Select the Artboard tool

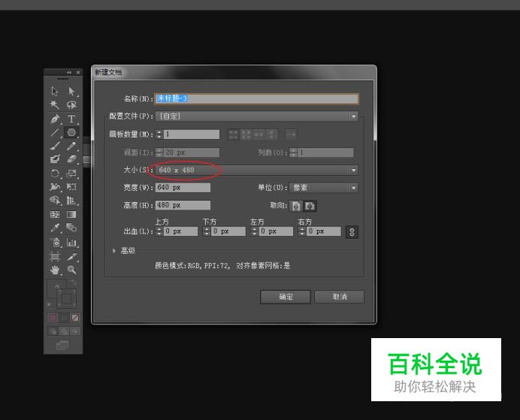55,256
